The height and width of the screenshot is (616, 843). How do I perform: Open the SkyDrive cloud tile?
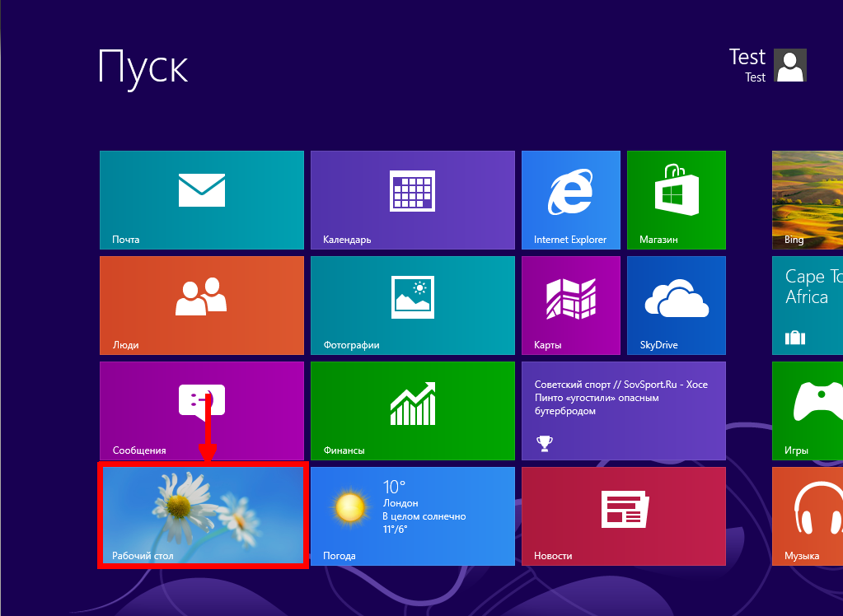tap(676, 306)
